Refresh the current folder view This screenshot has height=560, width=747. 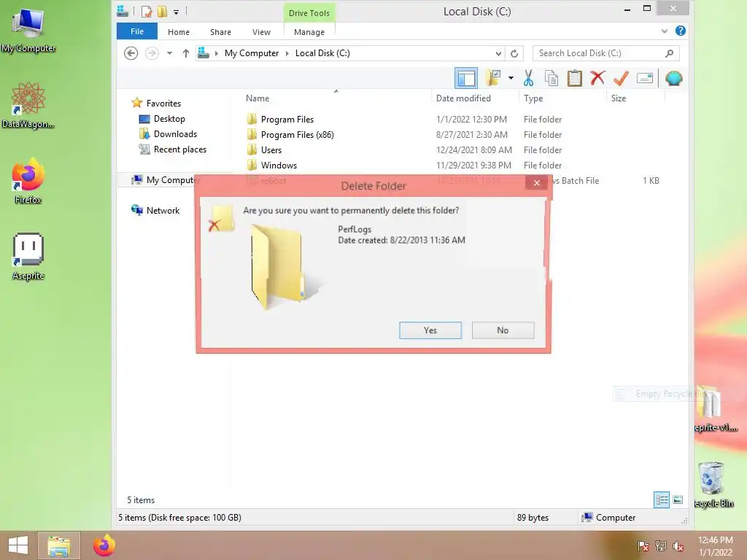point(514,53)
